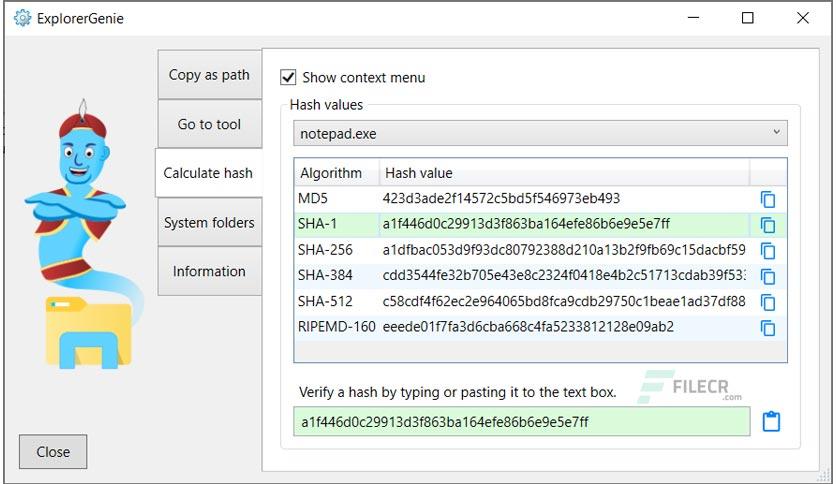Viewport: 836px width, 484px height.
Task: Select the RIPEMD-160 algorithm cell
Action: click(x=336, y=327)
